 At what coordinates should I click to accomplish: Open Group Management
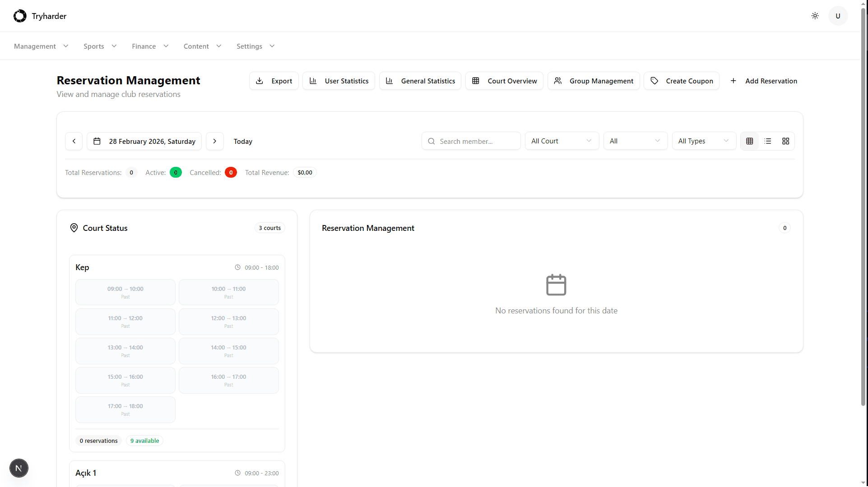point(594,81)
